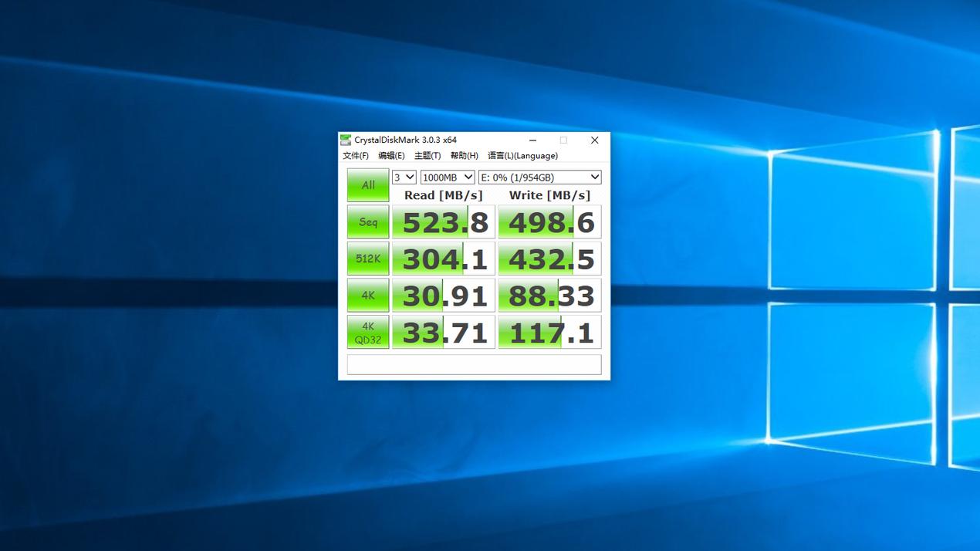Open the 1000MB test size dropdown

point(448,177)
